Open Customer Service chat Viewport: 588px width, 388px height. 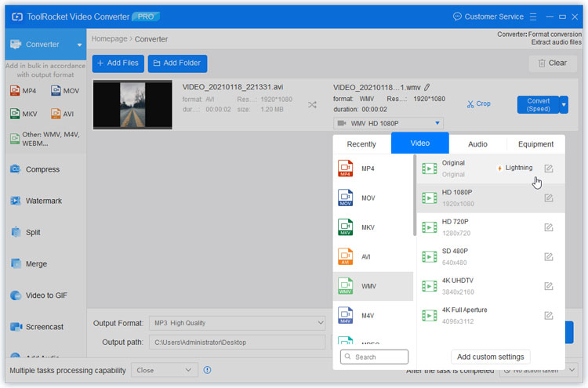488,17
